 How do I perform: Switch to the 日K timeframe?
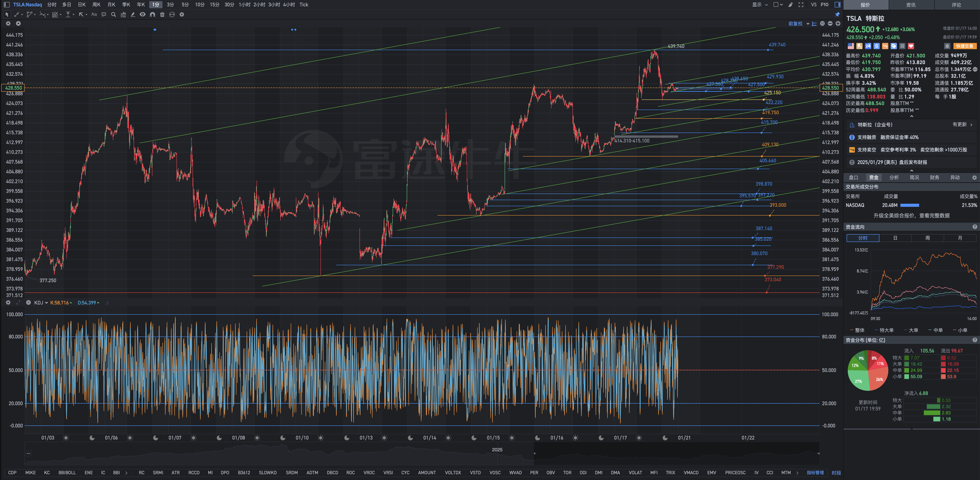(x=82, y=4)
